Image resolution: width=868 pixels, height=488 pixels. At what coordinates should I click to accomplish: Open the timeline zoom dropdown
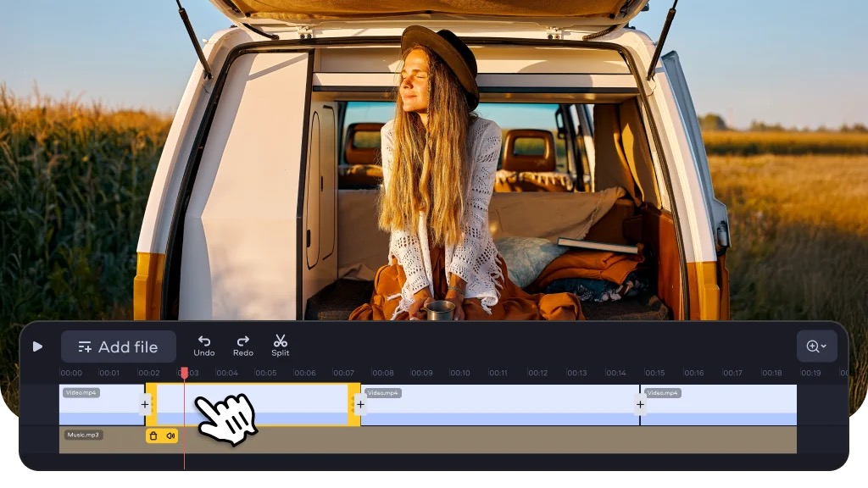click(816, 347)
